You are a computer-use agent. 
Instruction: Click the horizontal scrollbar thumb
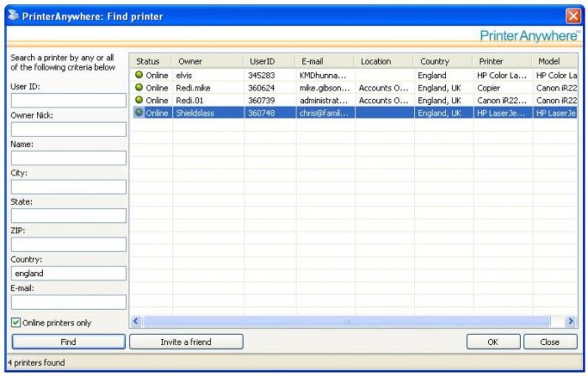click(347, 321)
